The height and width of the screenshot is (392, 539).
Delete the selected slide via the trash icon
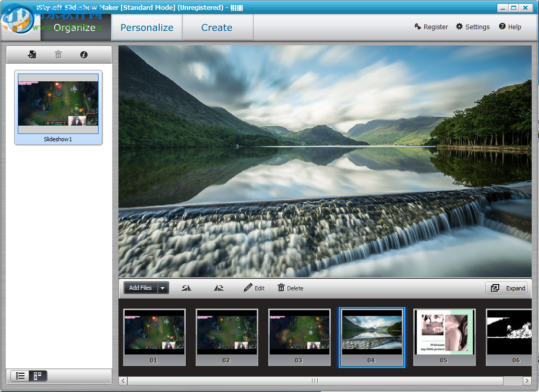point(290,287)
